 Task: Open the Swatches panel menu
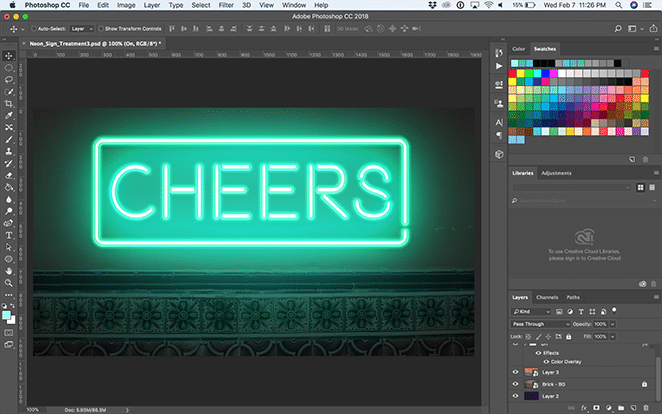(656, 49)
